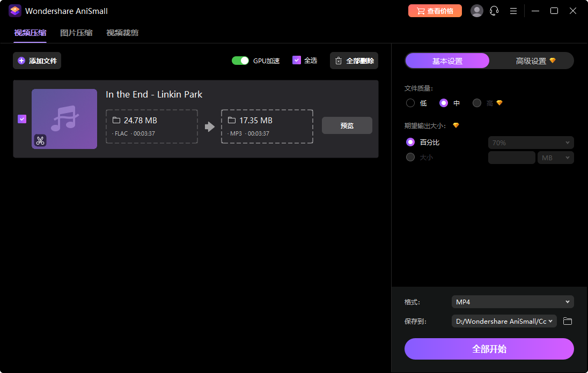Click the 添加文件 button
588x373 pixels.
[x=37, y=61]
